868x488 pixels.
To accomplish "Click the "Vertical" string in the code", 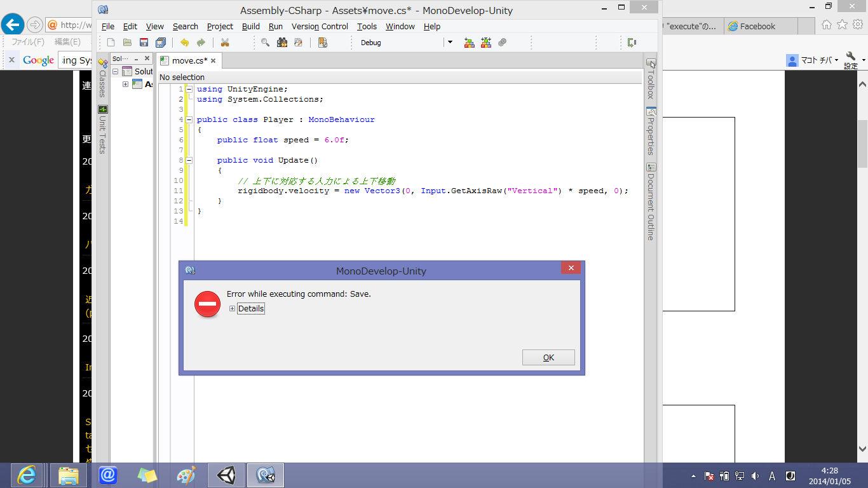I will (x=532, y=191).
